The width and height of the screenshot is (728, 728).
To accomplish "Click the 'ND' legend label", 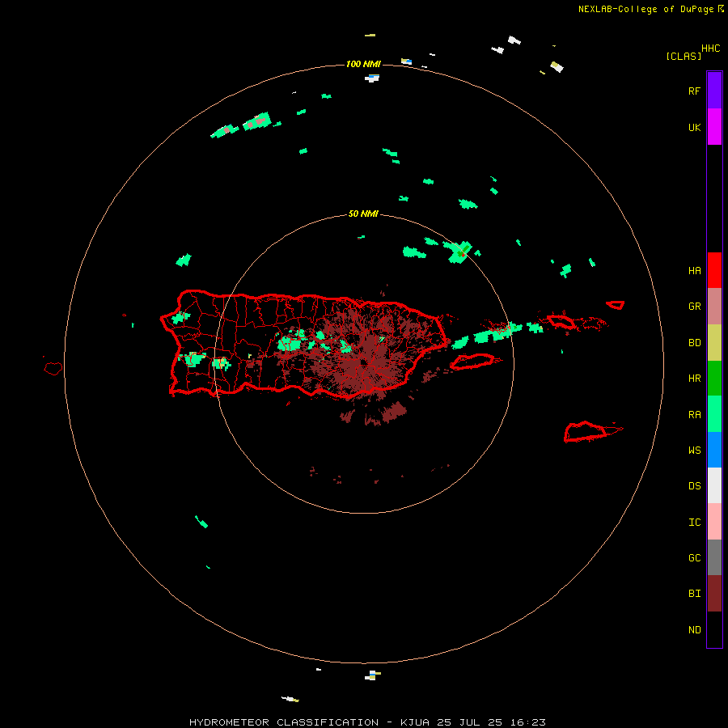I will click(x=694, y=629).
